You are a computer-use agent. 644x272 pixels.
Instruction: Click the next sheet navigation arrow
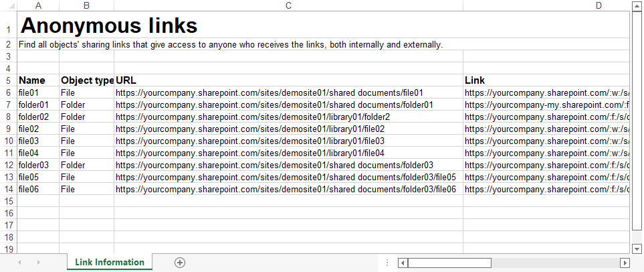[39, 263]
